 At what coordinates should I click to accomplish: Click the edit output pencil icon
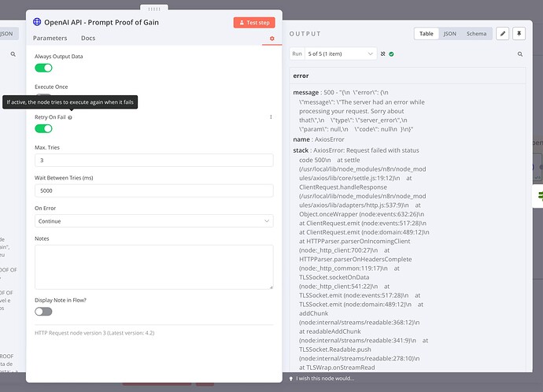point(503,34)
